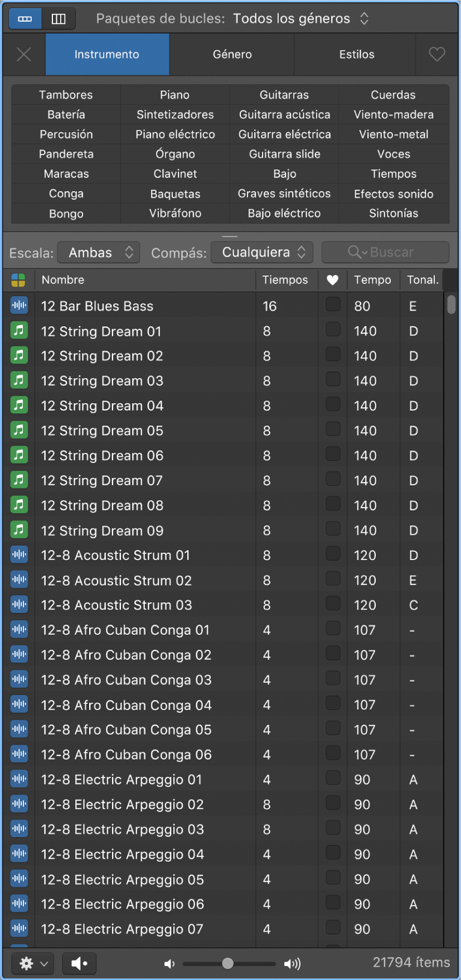Open the gear settings menu
The width and height of the screenshot is (461, 980).
(x=32, y=963)
